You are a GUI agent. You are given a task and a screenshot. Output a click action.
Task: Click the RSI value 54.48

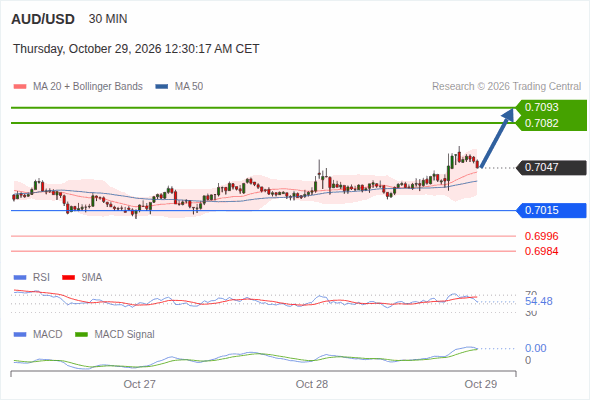coord(539,301)
